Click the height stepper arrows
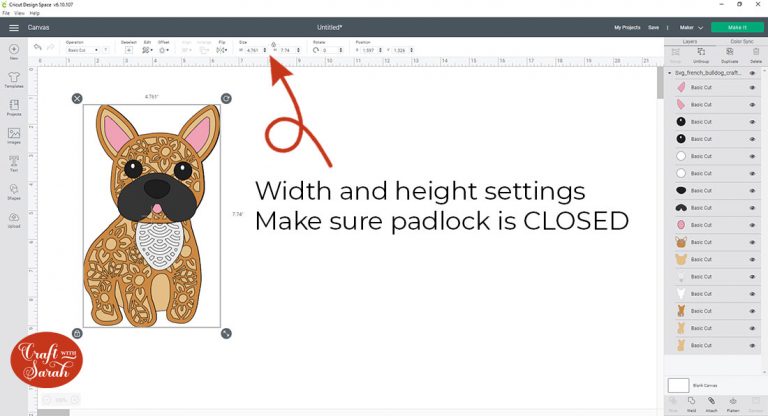 (298, 50)
